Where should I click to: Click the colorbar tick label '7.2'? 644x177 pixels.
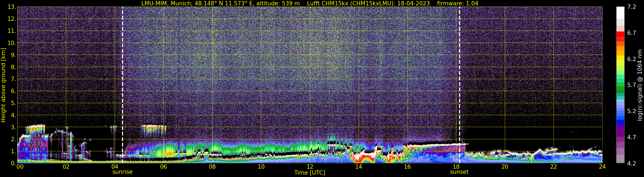632,7
